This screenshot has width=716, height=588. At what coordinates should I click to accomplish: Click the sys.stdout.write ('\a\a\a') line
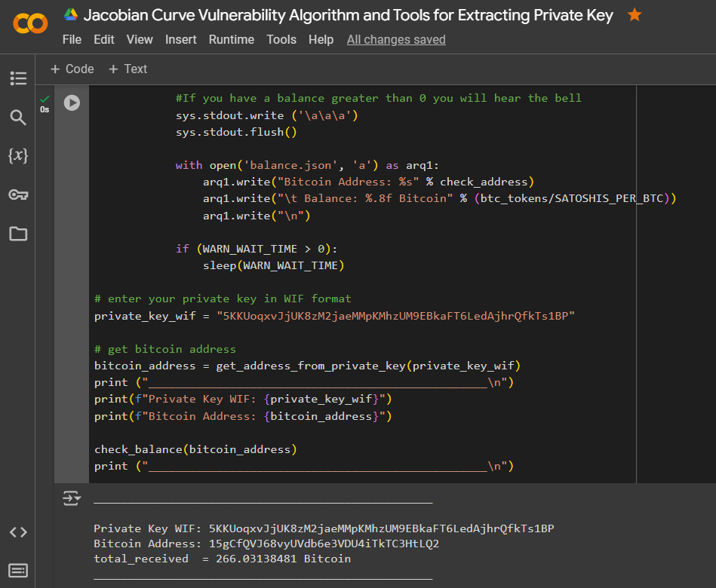[x=266, y=115]
